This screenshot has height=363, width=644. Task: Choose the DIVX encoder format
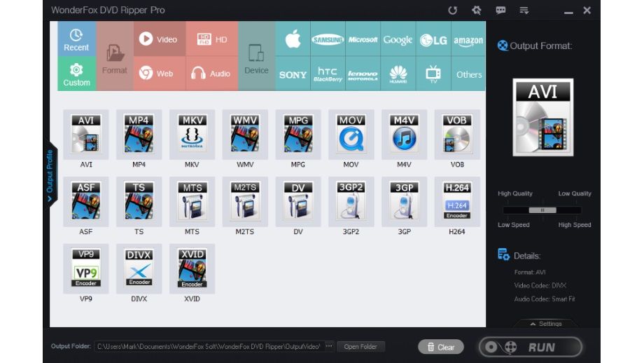point(139,268)
